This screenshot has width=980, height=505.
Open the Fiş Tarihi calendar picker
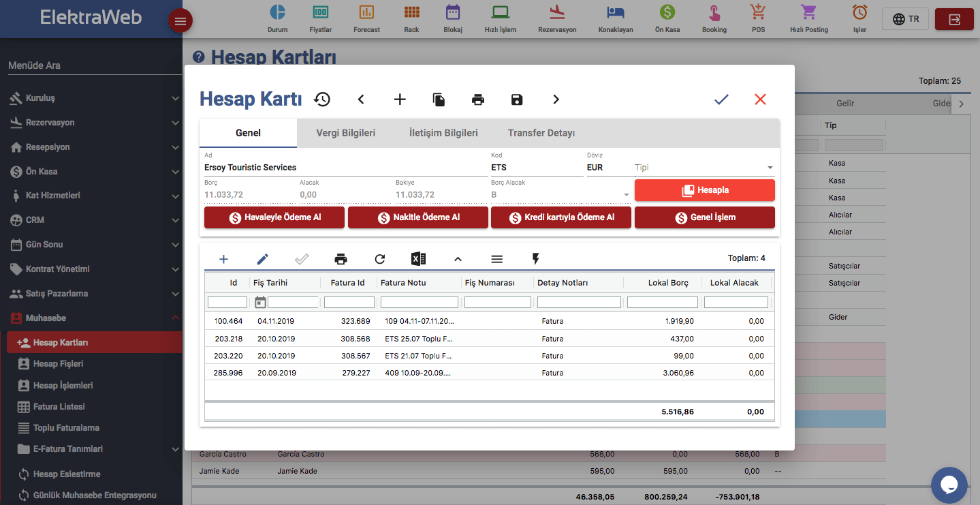(260, 302)
